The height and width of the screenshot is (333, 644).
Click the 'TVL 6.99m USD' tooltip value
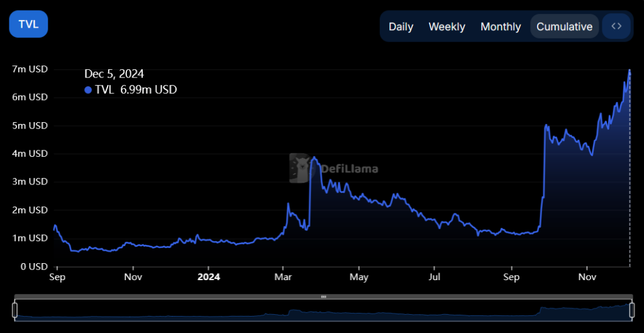click(x=136, y=90)
